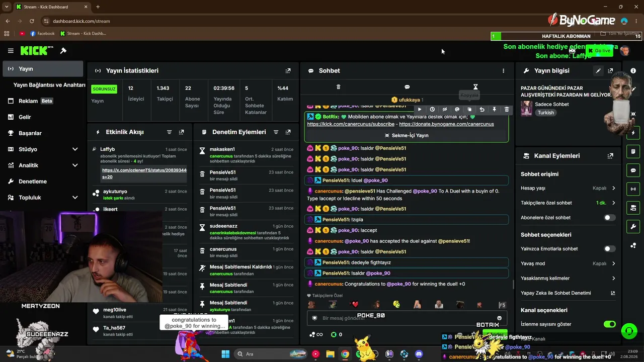Click the green headset support button
The width and height of the screenshot is (644, 362).
pyautogui.click(x=629, y=331)
